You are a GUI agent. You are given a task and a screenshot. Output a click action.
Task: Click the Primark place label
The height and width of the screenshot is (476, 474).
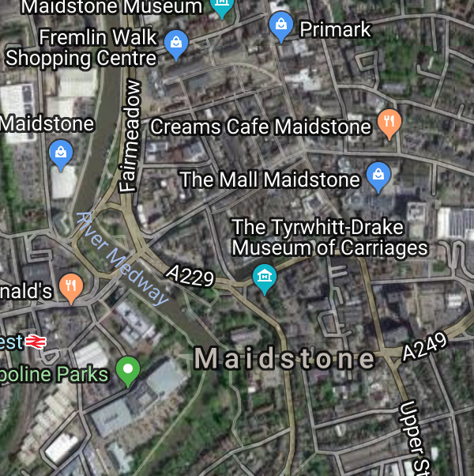pyautogui.click(x=336, y=29)
